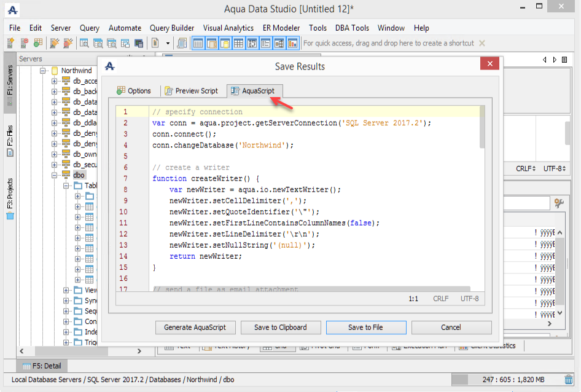Image resolution: width=581 pixels, height=392 pixels.
Task: Open the Query Builder menu
Action: coord(172,28)
